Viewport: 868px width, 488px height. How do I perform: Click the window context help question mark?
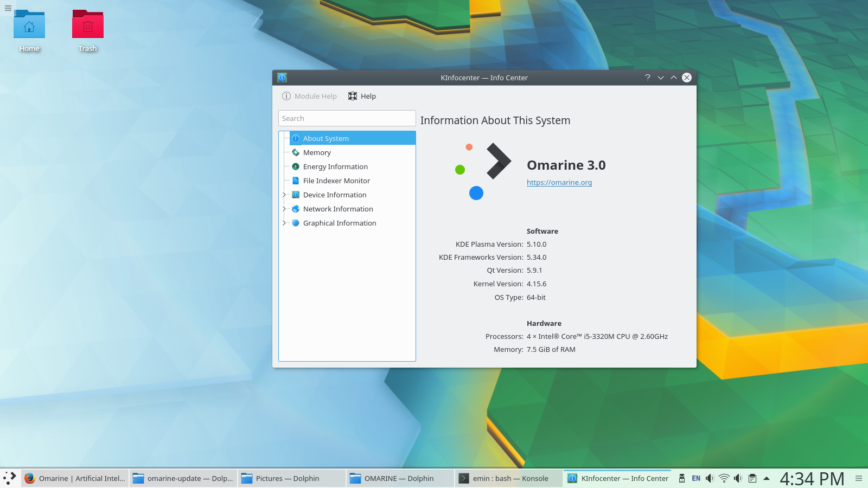tap(648, 78)
